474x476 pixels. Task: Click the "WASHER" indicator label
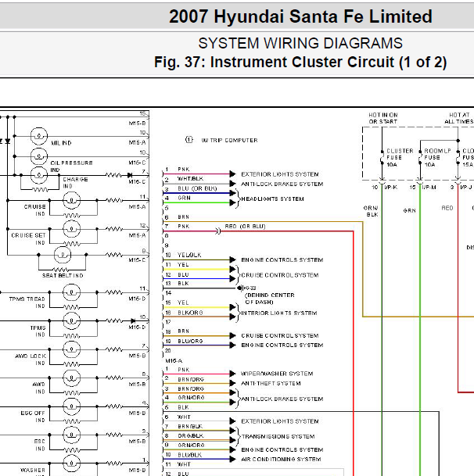tap(33, 470)
